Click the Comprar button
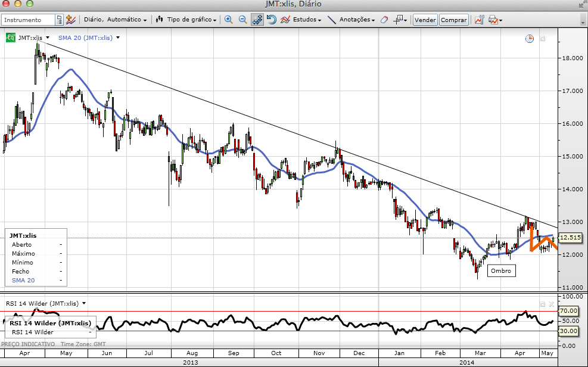Viewport: 588px width, 367px height. (x=454, y=20)
